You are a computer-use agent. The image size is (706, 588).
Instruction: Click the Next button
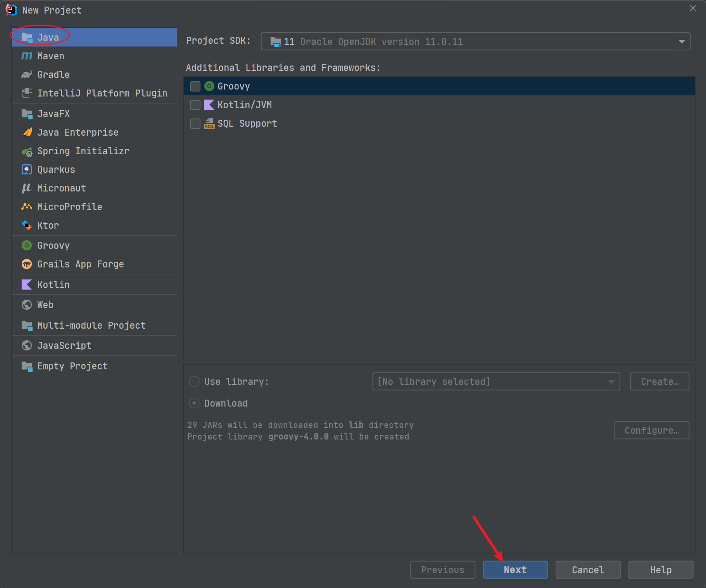point(515,570)
